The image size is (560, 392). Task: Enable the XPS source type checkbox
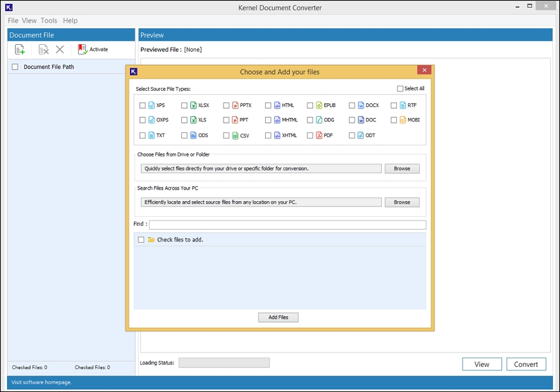(x=142, y=106)
